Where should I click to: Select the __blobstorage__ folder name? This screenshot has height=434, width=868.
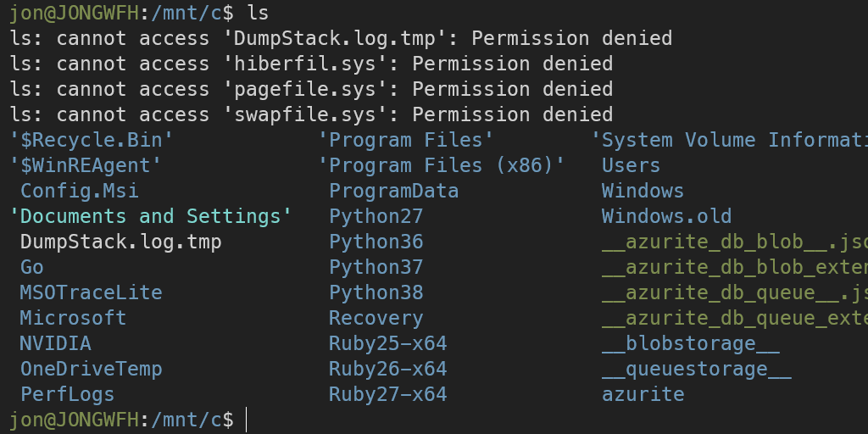(690, 343)
